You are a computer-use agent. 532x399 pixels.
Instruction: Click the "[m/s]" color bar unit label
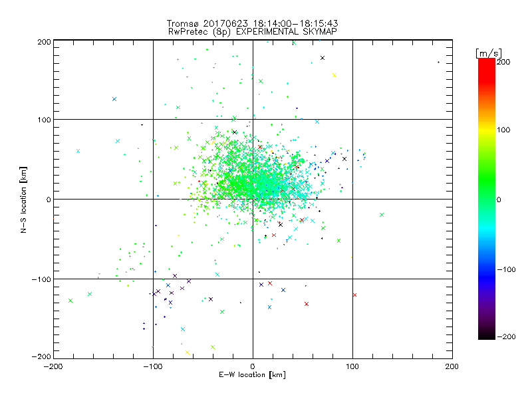[489, 53]
